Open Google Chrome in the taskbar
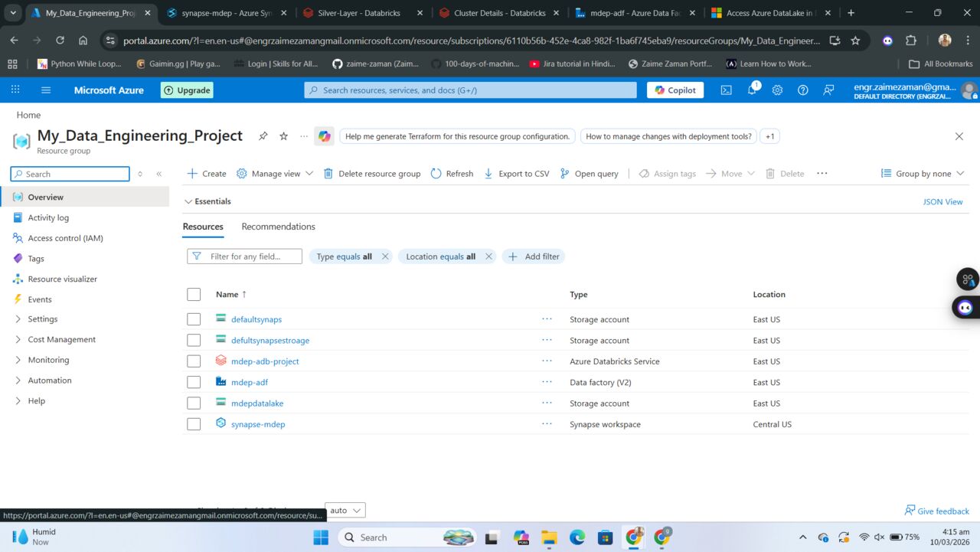Viewport: 980px width, 552px height. (634, 537)
